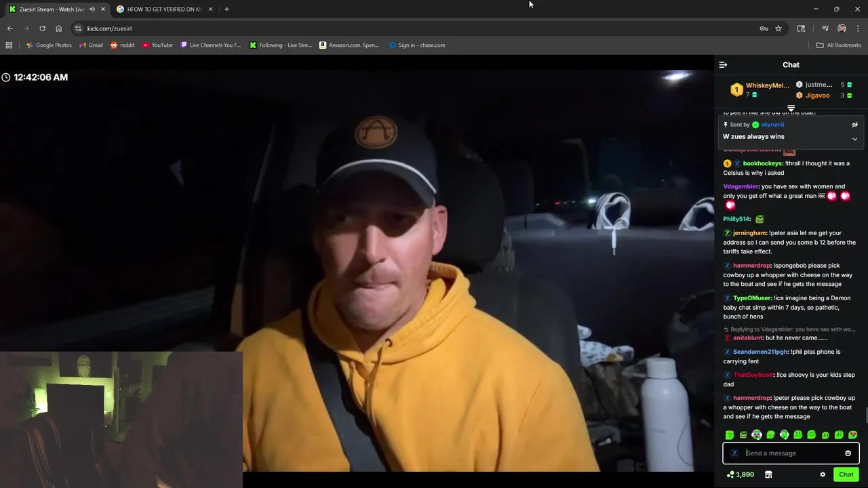Image resolution: width=868 pixels, height=488 pixels.
Task: Open Sign in - chase.com bookmark
Action: (417, 45)
